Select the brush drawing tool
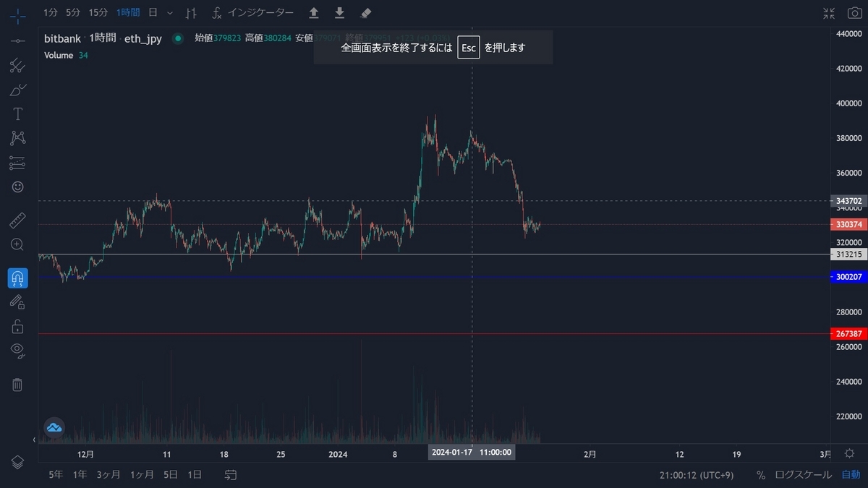Viewport: 868px width, 488px height. tap(17, 90)
